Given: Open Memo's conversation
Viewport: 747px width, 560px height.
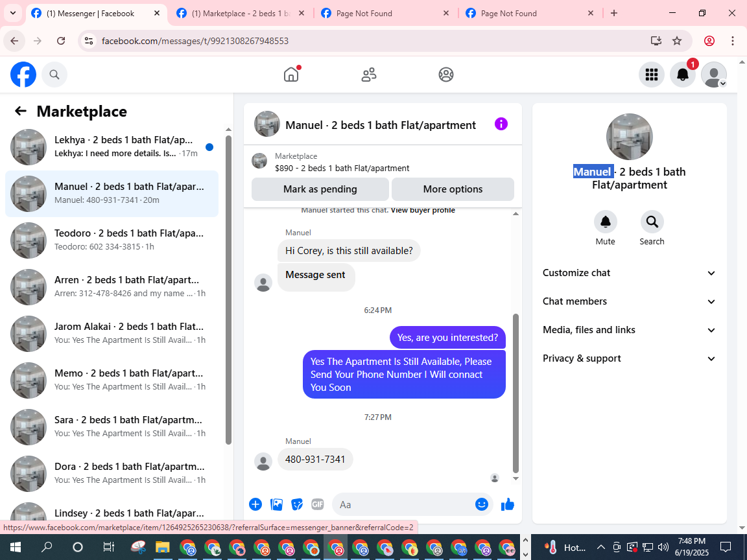Looking at the screenshot, I should click(x=112, y=380).
